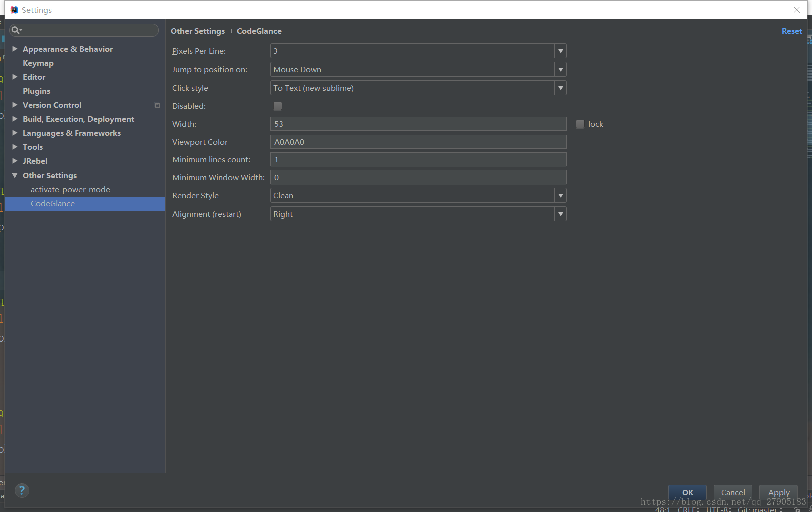Click the Version Control project-level icon

[157, 105]
